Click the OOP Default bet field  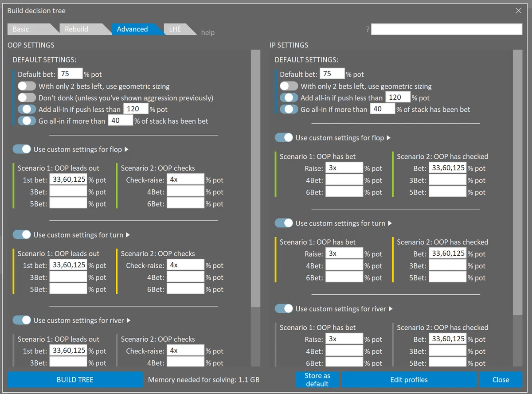(x=70, y=74)
